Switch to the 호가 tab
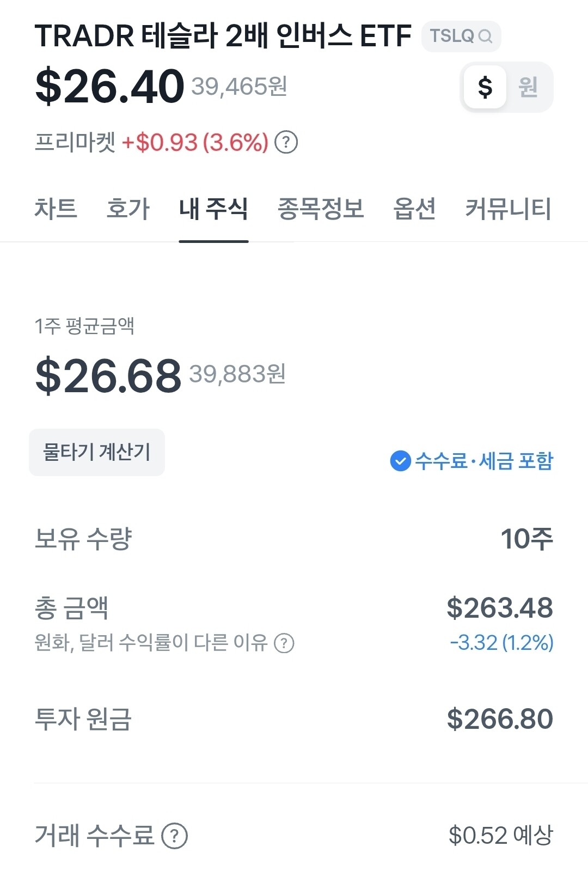 point(128,209)
